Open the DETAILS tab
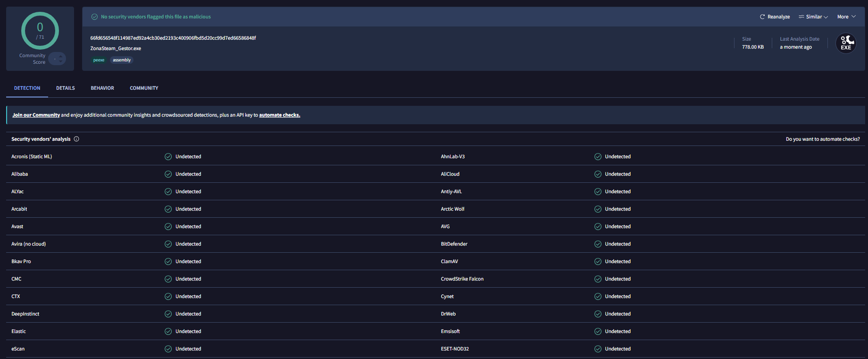The width and height of the screenshot is (868, 359). point(66,88)
